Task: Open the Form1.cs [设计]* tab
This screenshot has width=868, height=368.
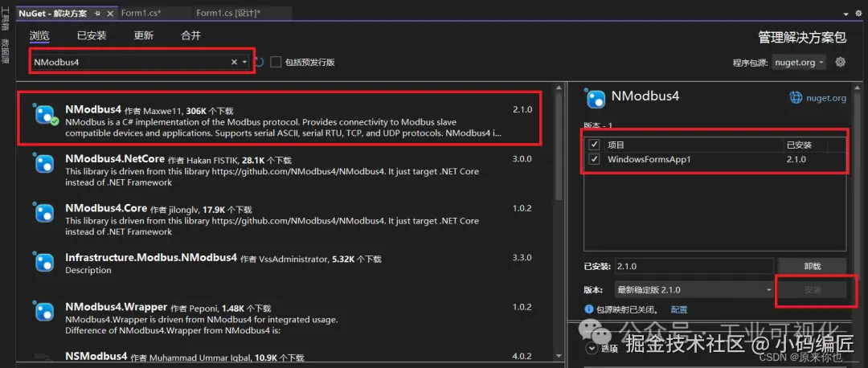Action: [228, 13]
